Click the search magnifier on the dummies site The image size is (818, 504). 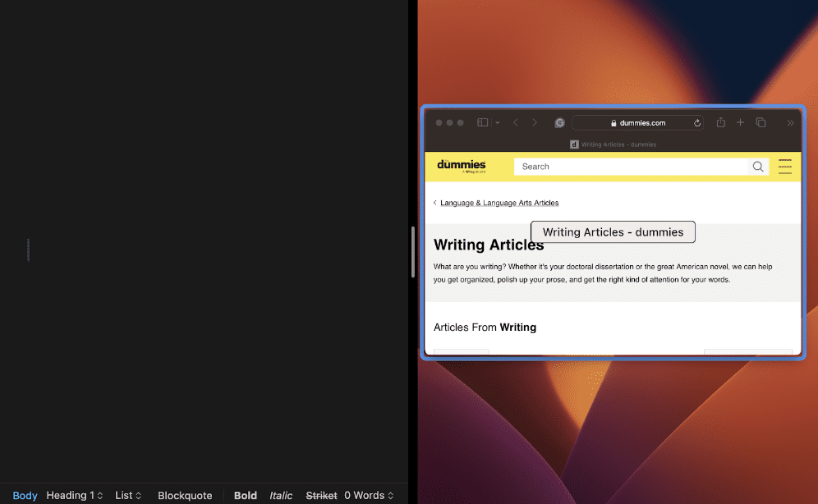(x=757, y=166)
